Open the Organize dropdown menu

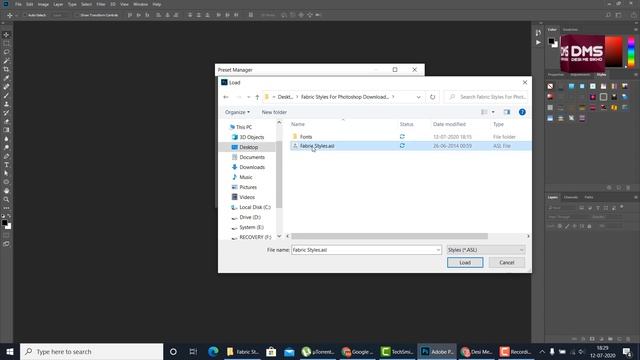click(237, 112)
